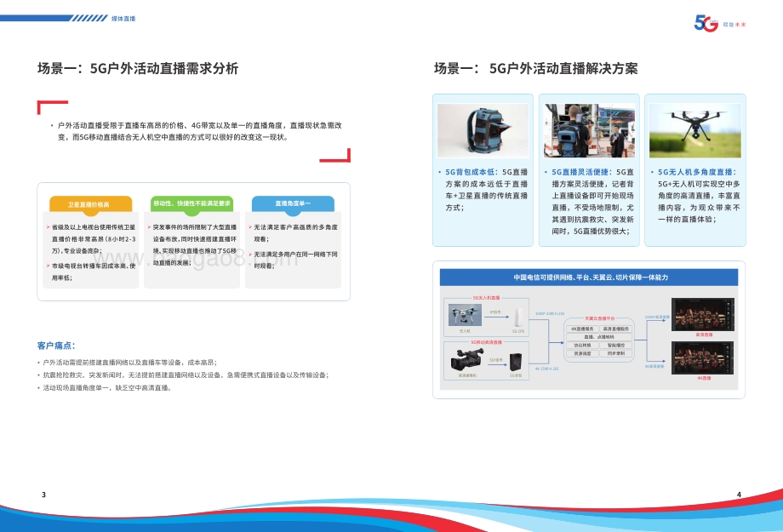Image resolution: width=783 pixels, height=532 pixels.
Task: Click the 高清直播服务 box
Action: coord(616,329)
